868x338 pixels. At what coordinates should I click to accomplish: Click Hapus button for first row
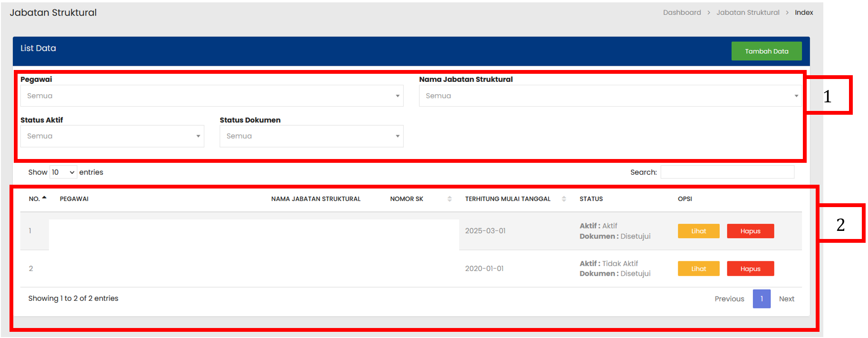coord(750,231)
